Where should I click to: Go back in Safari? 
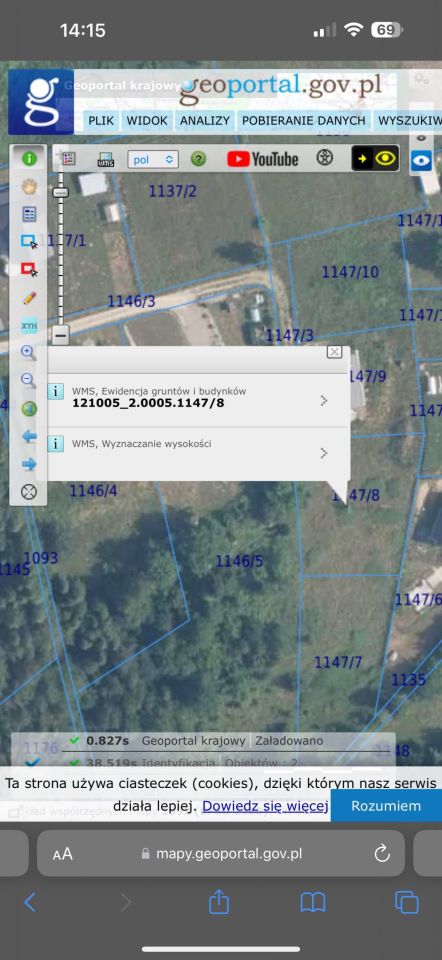30,902
